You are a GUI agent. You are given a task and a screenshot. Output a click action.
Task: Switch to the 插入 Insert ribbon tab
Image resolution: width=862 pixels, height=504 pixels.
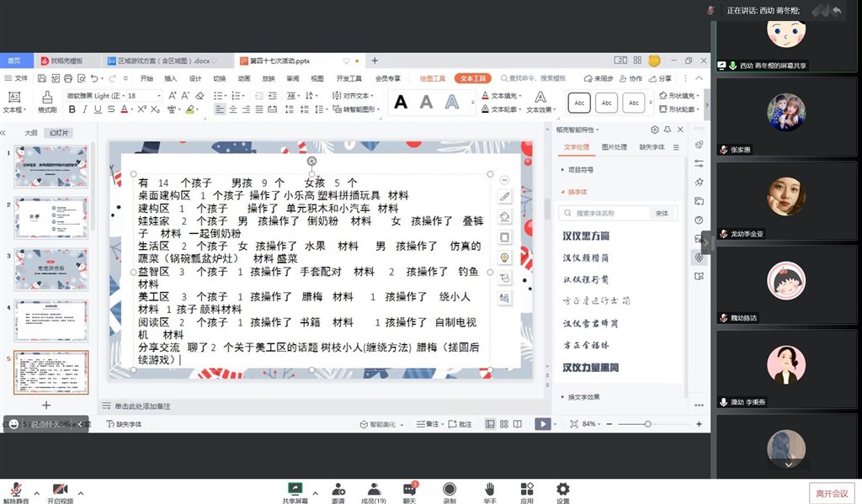[170, 78]
